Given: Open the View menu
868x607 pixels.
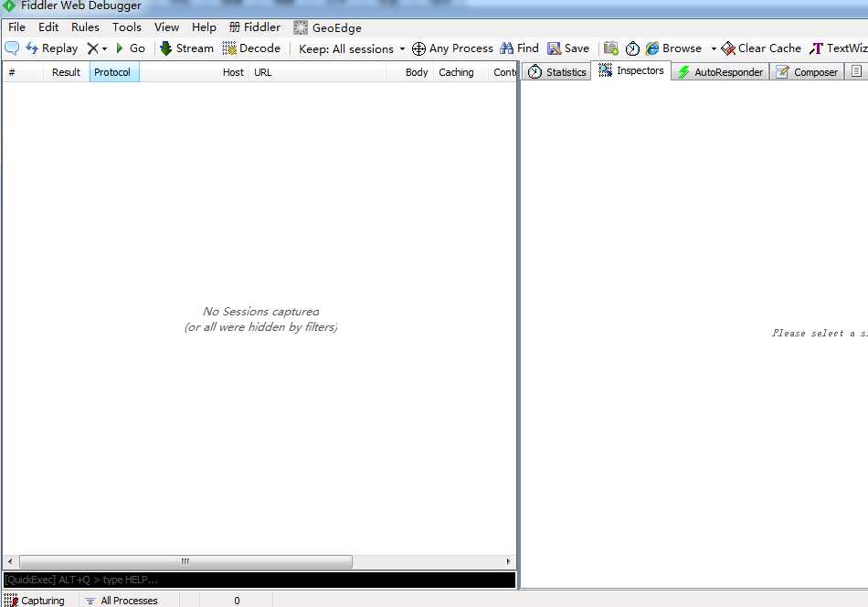Looking at the screenshot, I should (x=166, y=27).
